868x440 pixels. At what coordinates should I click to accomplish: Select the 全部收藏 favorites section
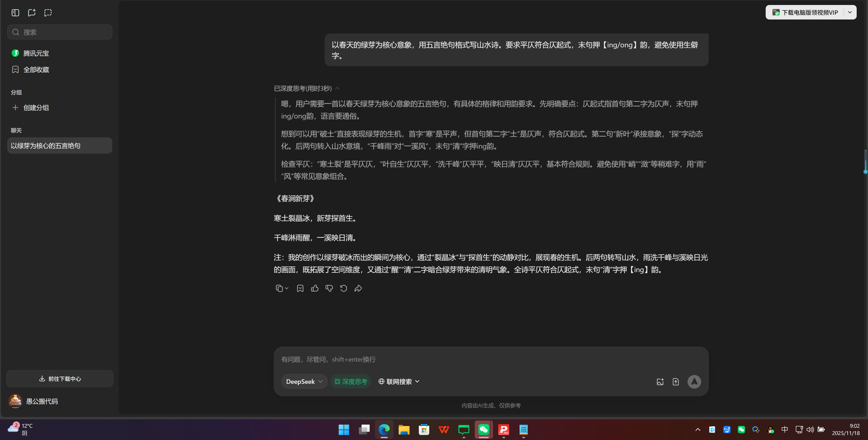pos(36,70)
